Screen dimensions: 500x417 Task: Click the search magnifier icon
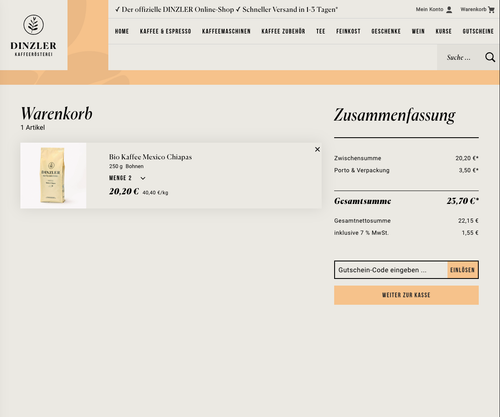[x=490, y=57]
